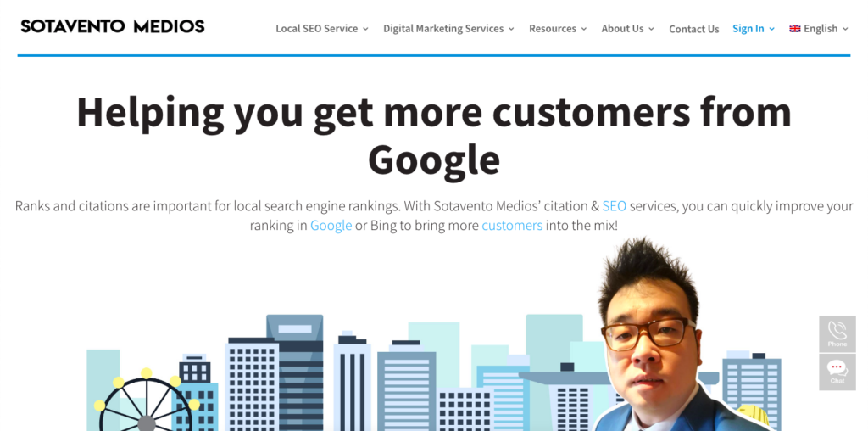This screenshot has width=868, height=431.
Task: Select the English language text
Action: tap(821, 28)
